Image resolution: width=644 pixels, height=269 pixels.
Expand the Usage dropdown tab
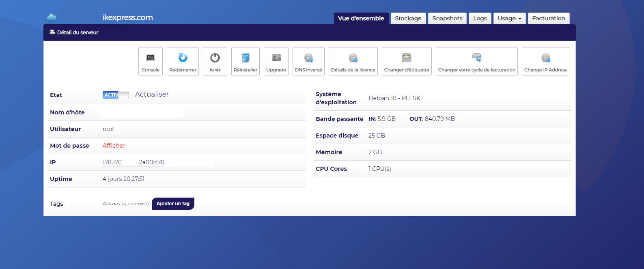pyautogui.click(x=509, y=18)
